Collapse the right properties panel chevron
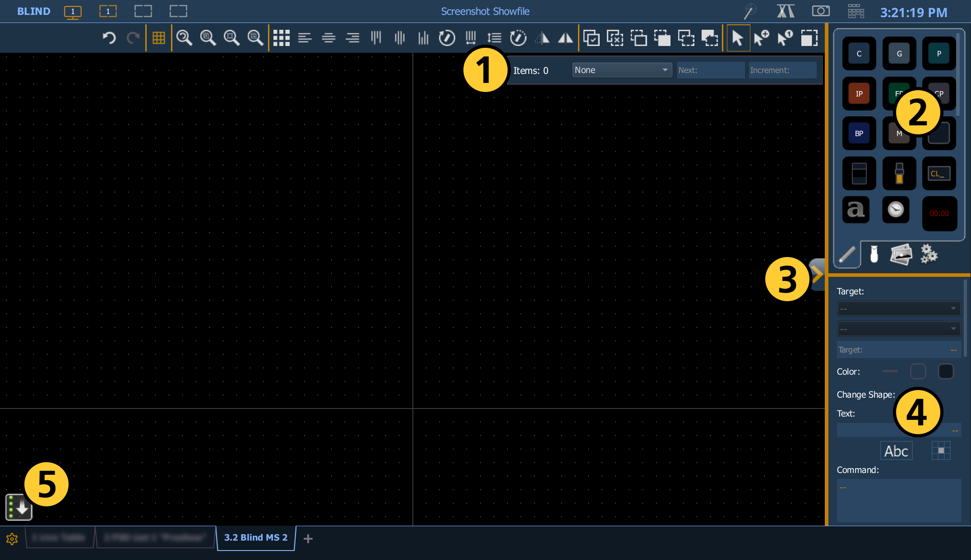The height and width of the screenshot is (560, 971). click(818, 273)
